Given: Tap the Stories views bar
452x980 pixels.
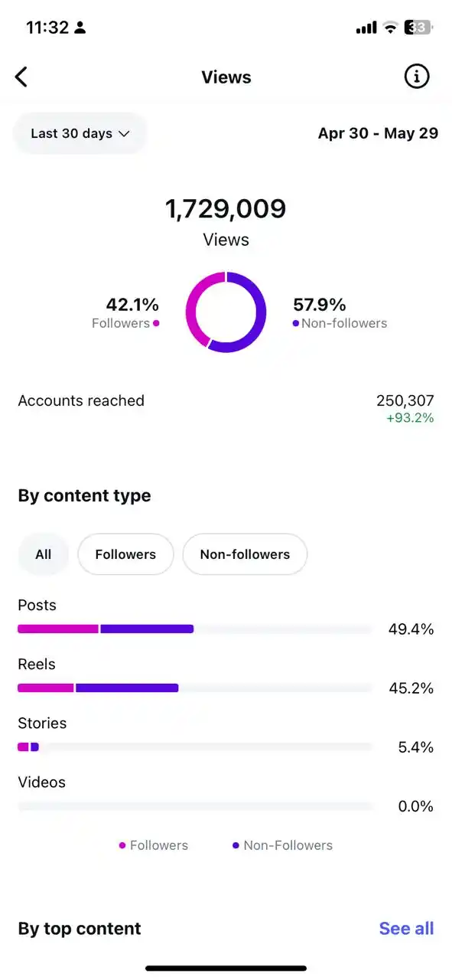Looking at the screenshot, I should (x=195, y=747).
